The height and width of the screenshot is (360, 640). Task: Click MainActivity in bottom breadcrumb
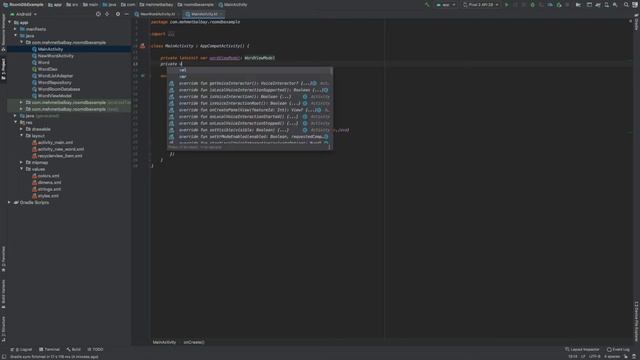click(x=164, y=342)
